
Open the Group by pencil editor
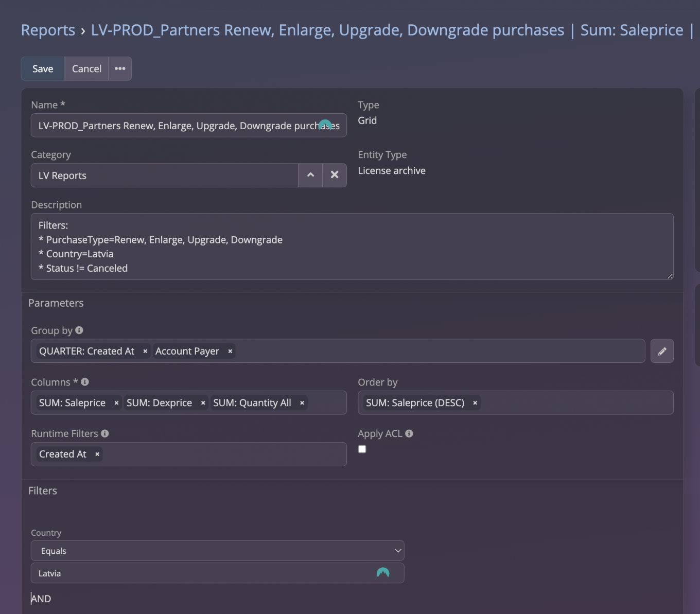point(662,352)
